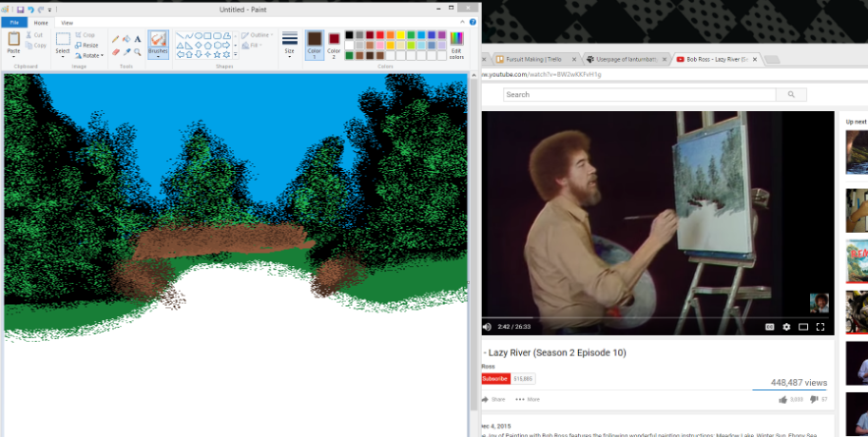Toggle closed captions in the YouTube player
868x437 pixels.
coord(769,327)
